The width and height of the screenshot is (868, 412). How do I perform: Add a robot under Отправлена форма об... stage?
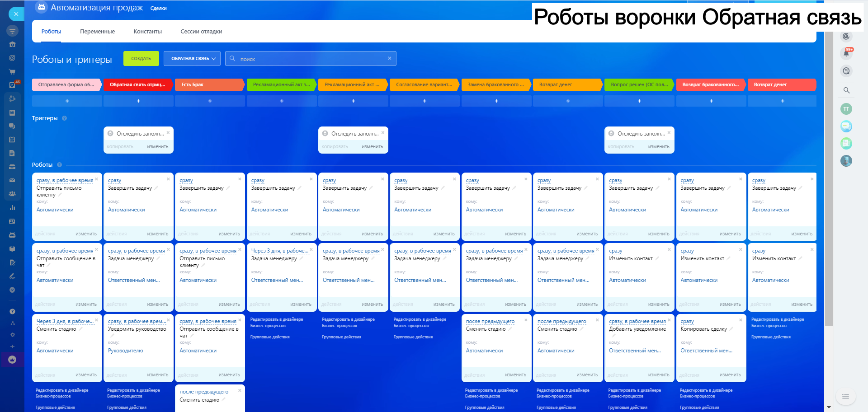pyautogui.click(x=67, y=101)
